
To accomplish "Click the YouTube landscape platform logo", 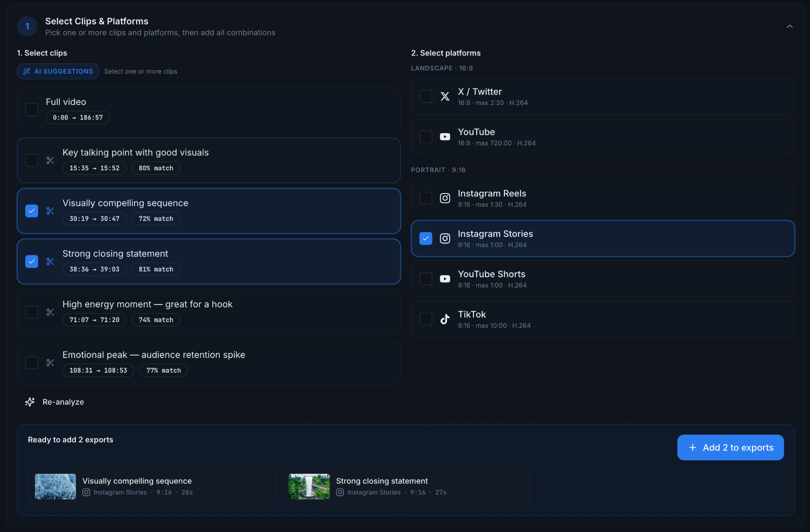I will [x=445, y=137].
